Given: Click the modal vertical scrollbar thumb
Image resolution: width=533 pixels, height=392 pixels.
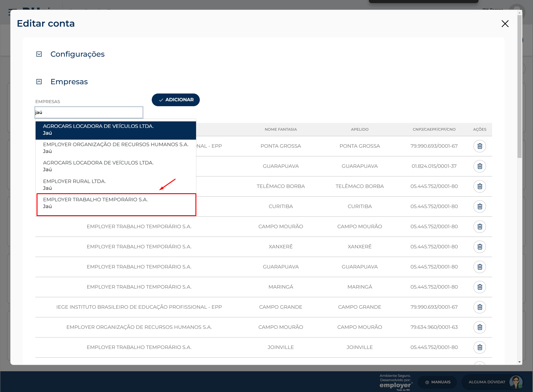Looking at the screenshot, I should click(519, 87).
